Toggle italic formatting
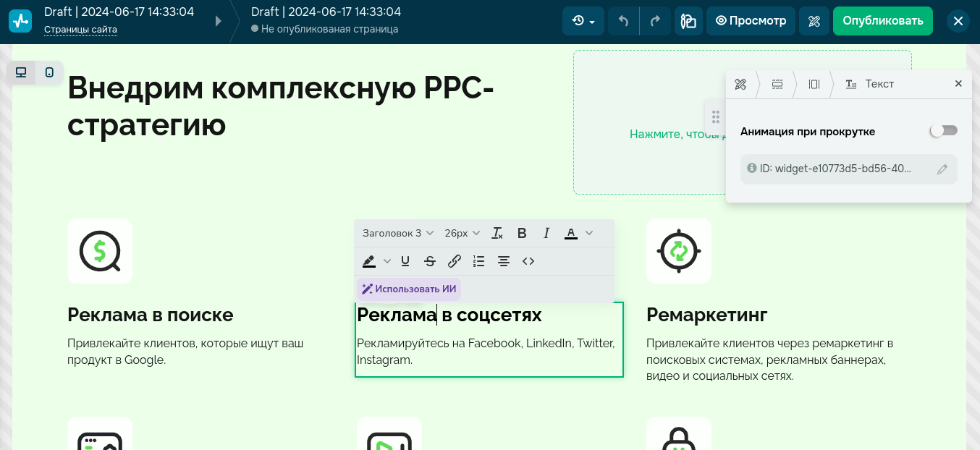The image size is (980, 450). (546, 233)
